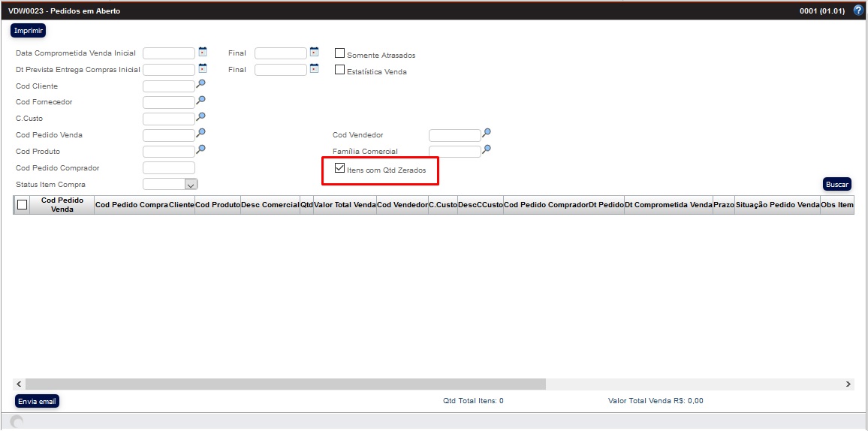Toggle the select-all checkbox in table header
868x431 pixels.
pos(22,204)
